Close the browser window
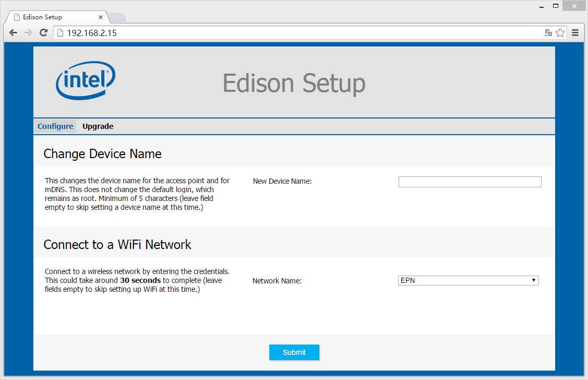The height and width of the screenshot is (380, 588). point(574,6)
